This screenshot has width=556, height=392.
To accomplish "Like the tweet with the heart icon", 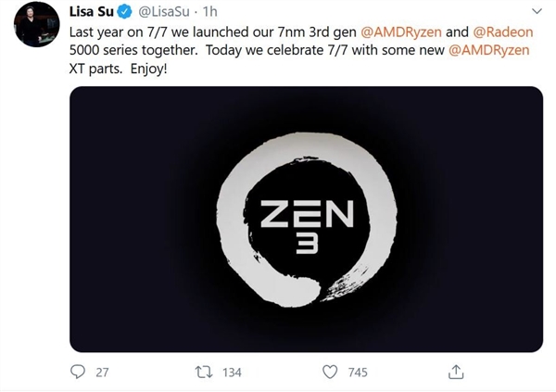I will click(x=330, y=372).
